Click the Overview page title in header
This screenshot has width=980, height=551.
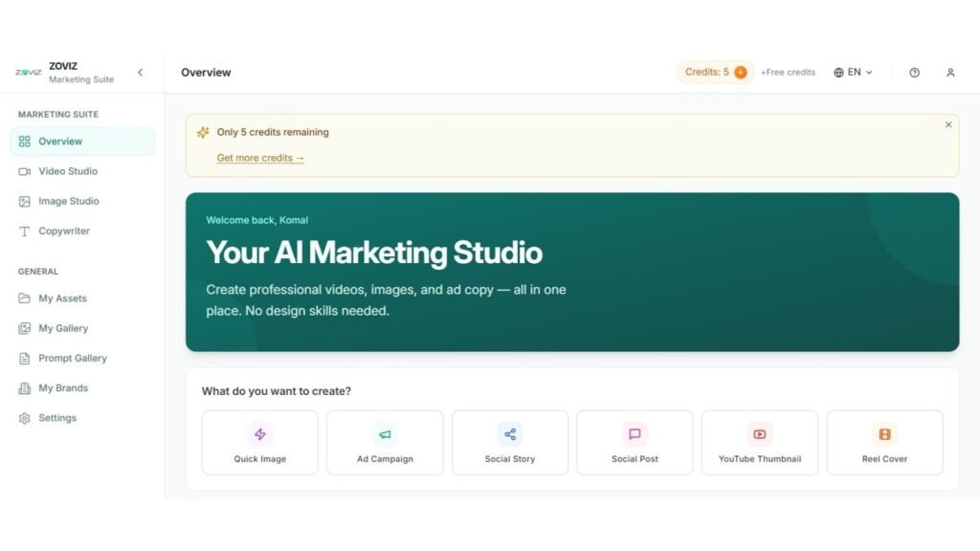pyautogui.click(x=206, y=73)
